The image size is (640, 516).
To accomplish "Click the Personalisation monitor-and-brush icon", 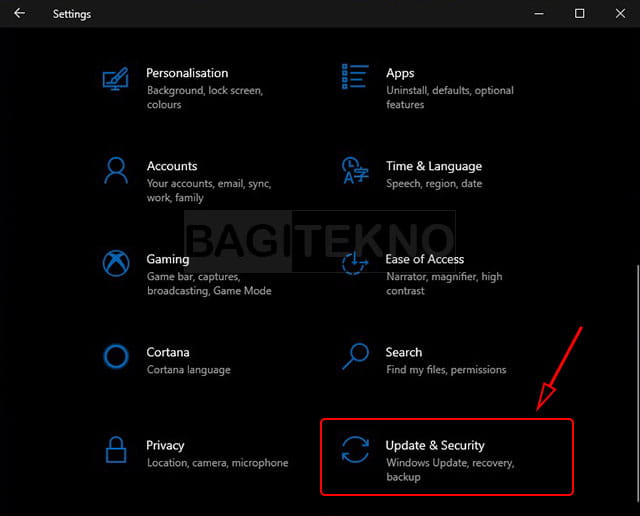I will point(116,79).
